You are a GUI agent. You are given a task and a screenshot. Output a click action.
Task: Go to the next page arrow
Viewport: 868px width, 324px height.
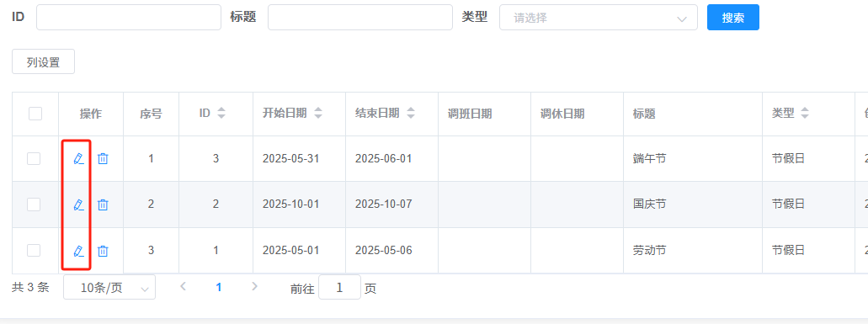point(254,286)
